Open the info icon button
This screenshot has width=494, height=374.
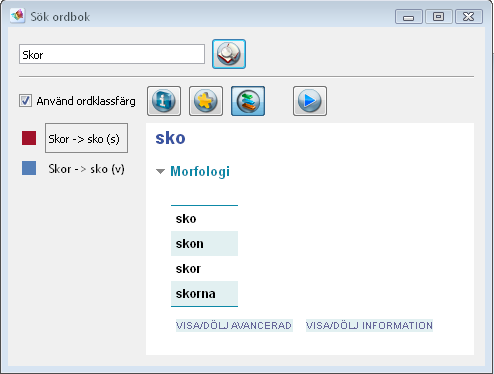tap(164, 101)
